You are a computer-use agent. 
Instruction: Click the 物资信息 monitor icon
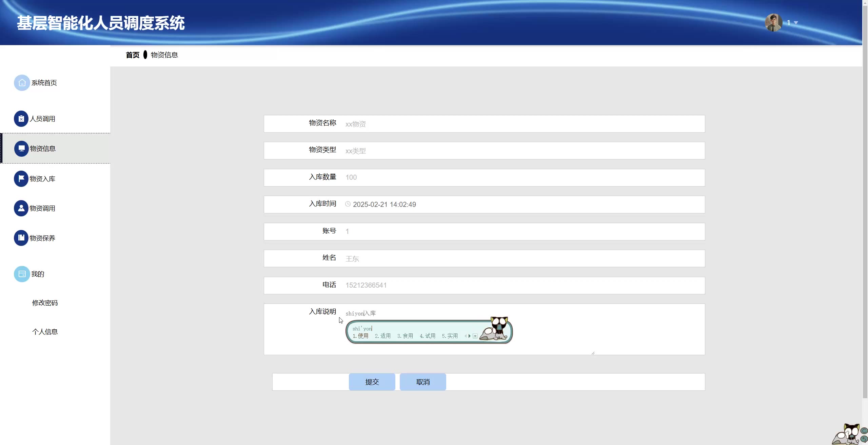[21, 149]
